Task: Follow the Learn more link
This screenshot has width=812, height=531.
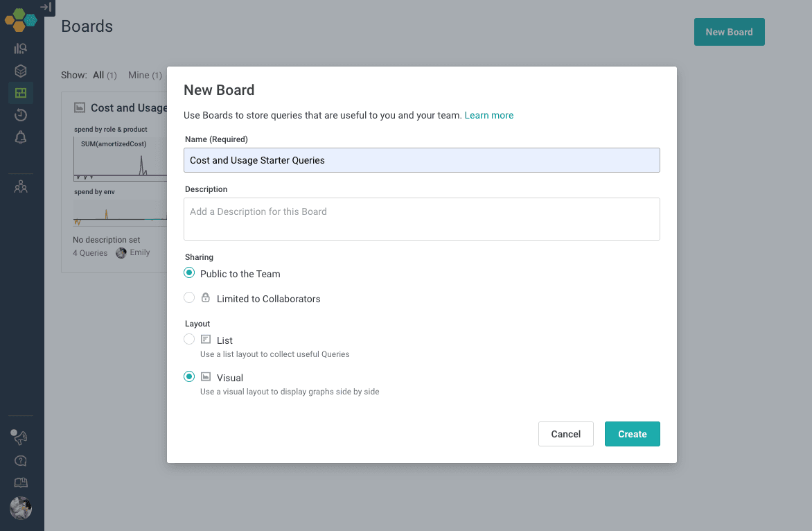Action: point(488,115)
